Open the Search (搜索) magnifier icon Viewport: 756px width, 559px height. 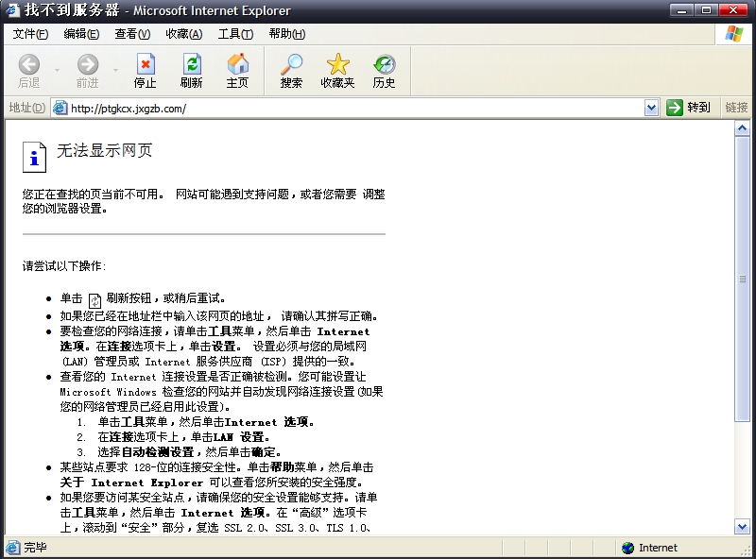click(291, 64)
